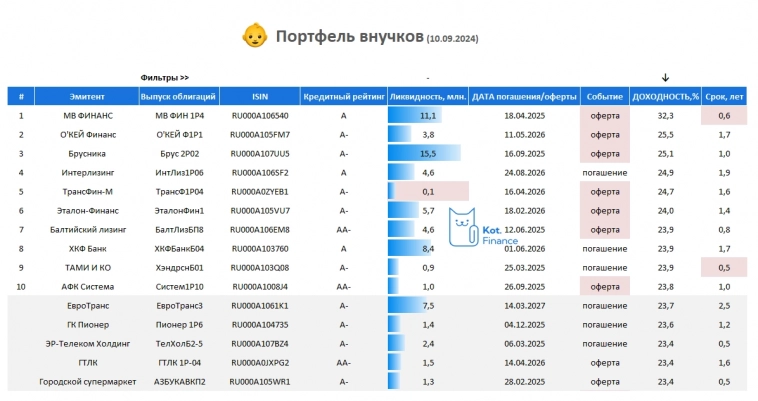Select the ГК Пионер issuer cell
Viewport: 758px width, 401px height.
coord(87,325)
